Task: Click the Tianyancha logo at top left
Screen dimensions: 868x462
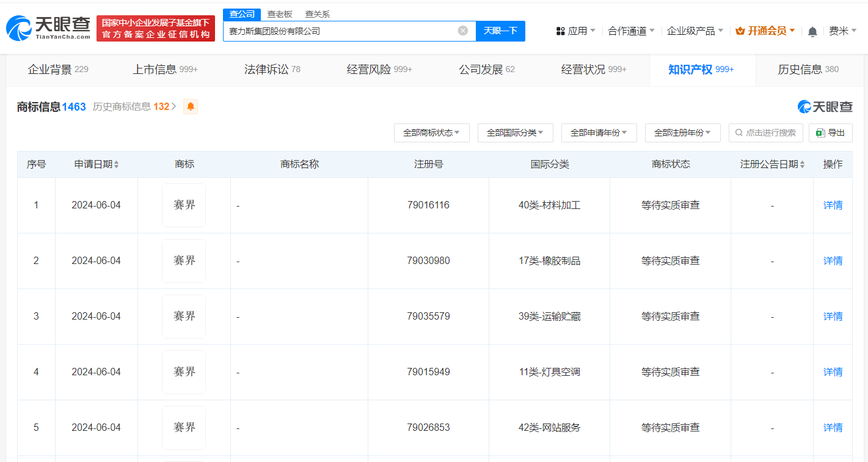Action: click(48, 28)
